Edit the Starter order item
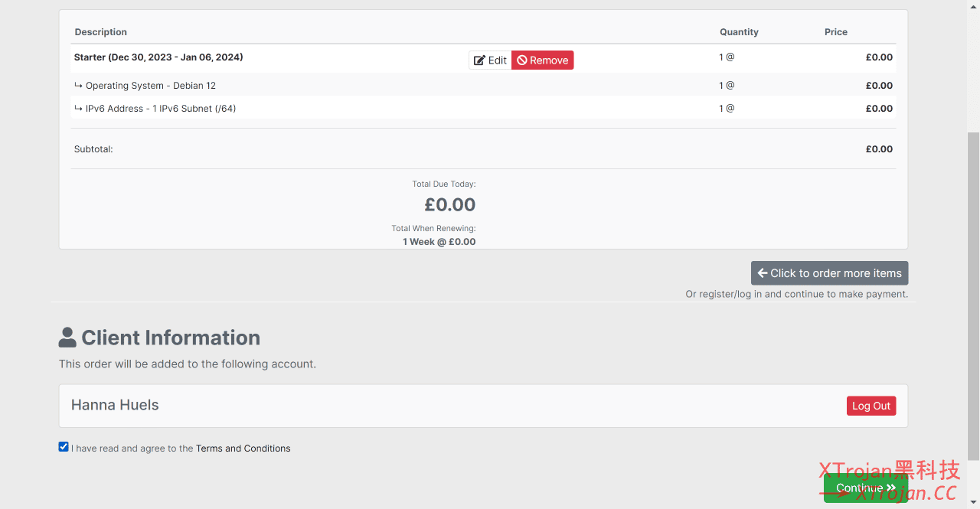The width and height of the screenshot is (980, 509). tap(490, 60)
